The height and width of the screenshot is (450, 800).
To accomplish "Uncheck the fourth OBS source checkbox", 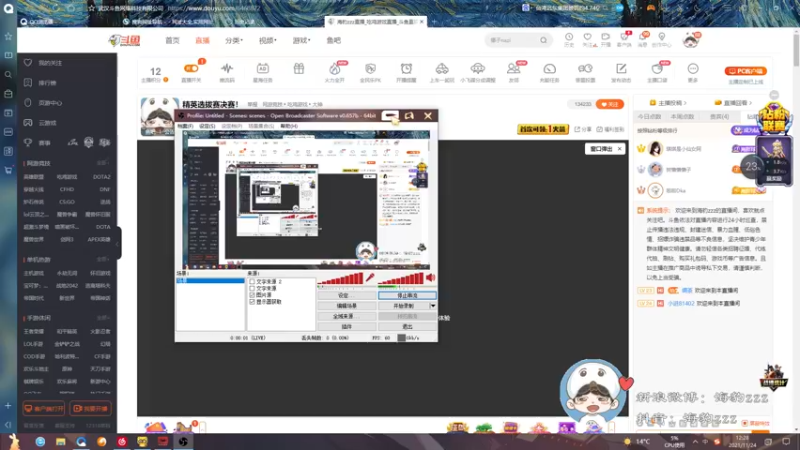I will point(252,302).
